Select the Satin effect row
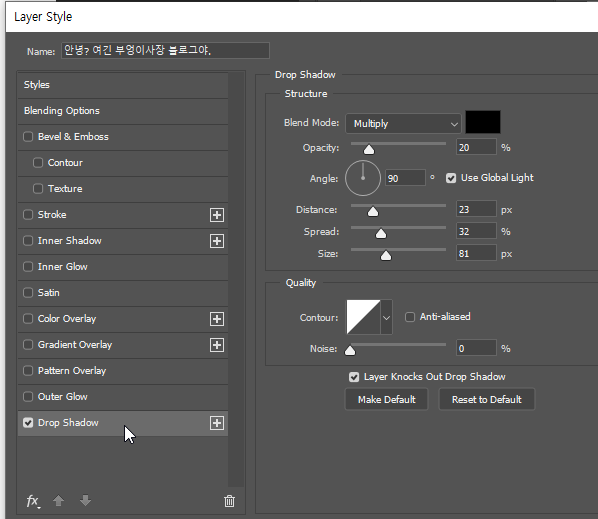The height and width of the screenshot is (519, 598). coord(123,293)
